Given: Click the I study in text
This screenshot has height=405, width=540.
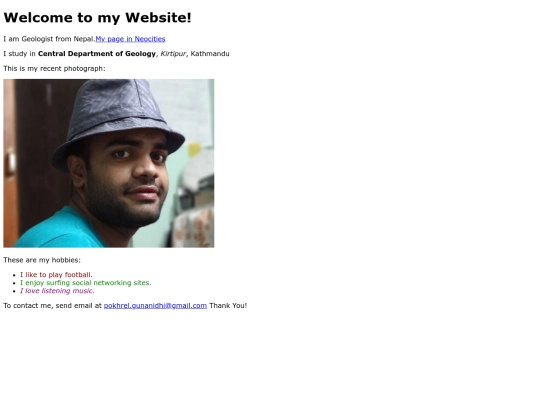Looking at the screenshot, I should click(20, 54).
